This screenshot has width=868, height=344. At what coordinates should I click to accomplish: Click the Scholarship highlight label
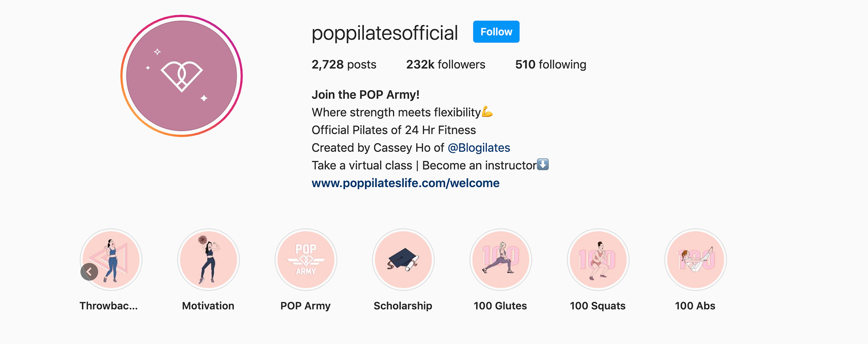click(x=403, y=306)
